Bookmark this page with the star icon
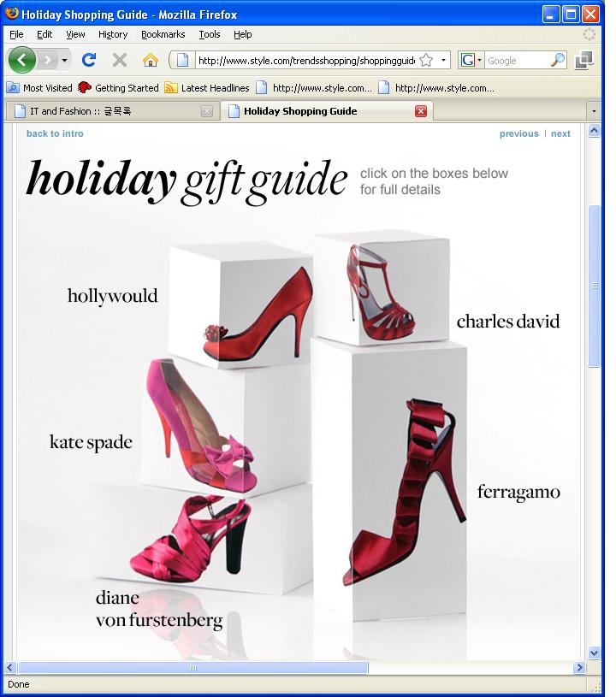Image resolution: width=616 pixels, height=697 pixels. [426, 60]
